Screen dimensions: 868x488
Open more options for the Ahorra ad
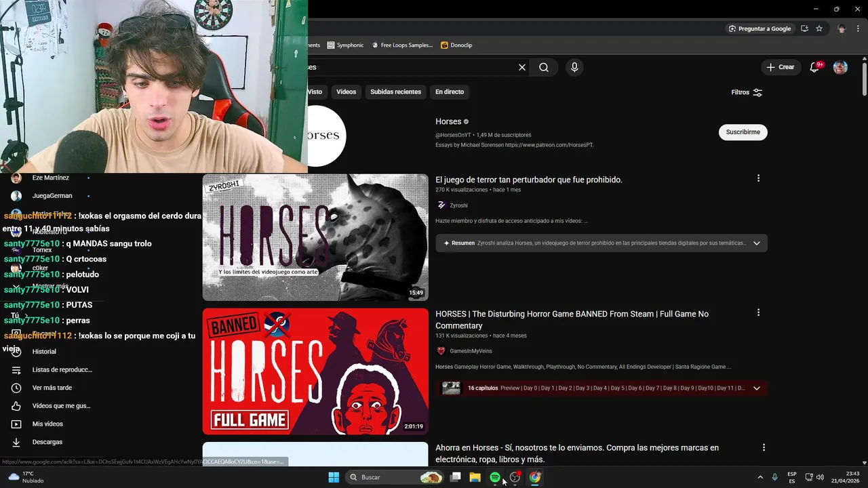[x=764, y=447]
